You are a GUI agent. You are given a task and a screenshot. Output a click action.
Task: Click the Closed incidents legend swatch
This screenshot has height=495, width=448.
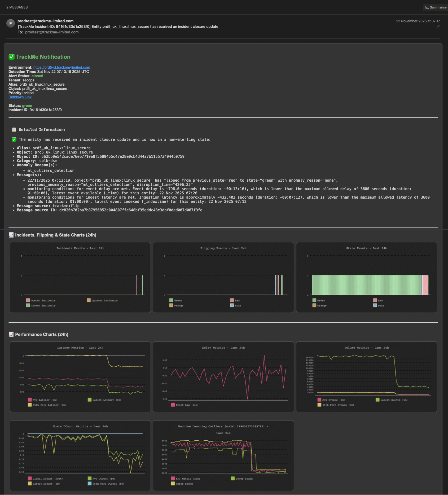tap(28, 305)
